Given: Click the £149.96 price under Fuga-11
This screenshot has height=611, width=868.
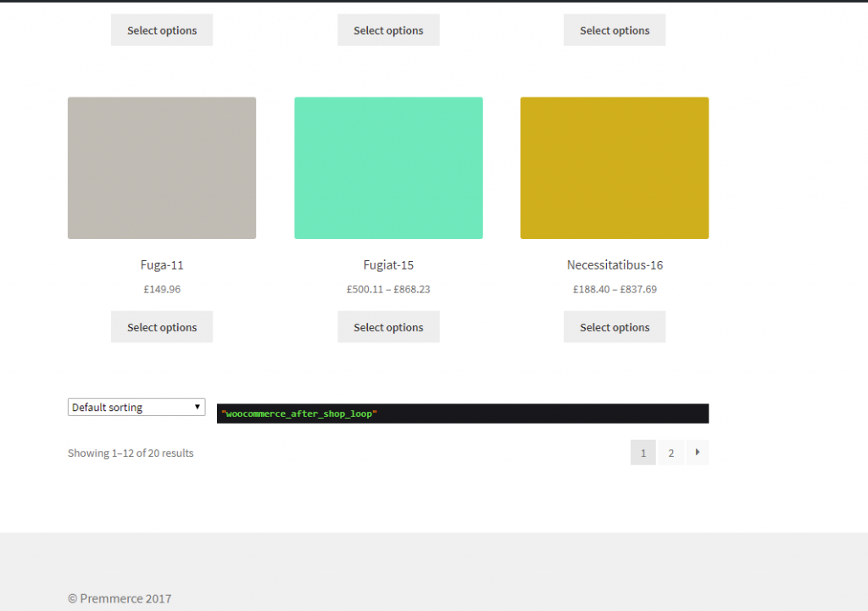Looking at the screenshot, I should click(161, 289).
